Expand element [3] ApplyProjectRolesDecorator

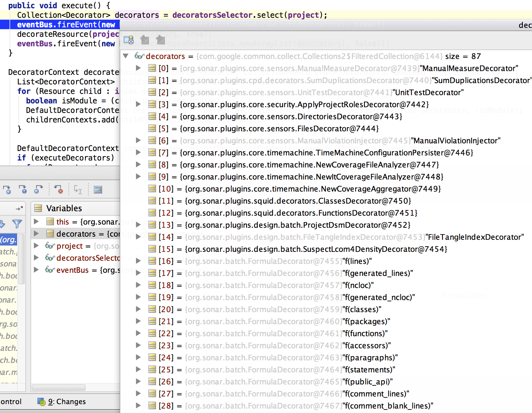[138, 104]
